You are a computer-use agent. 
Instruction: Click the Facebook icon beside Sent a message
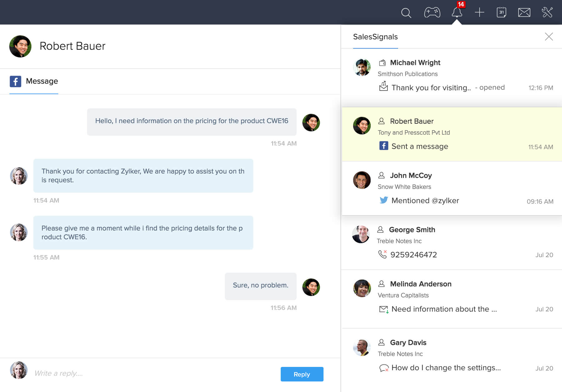pos(384,146)
